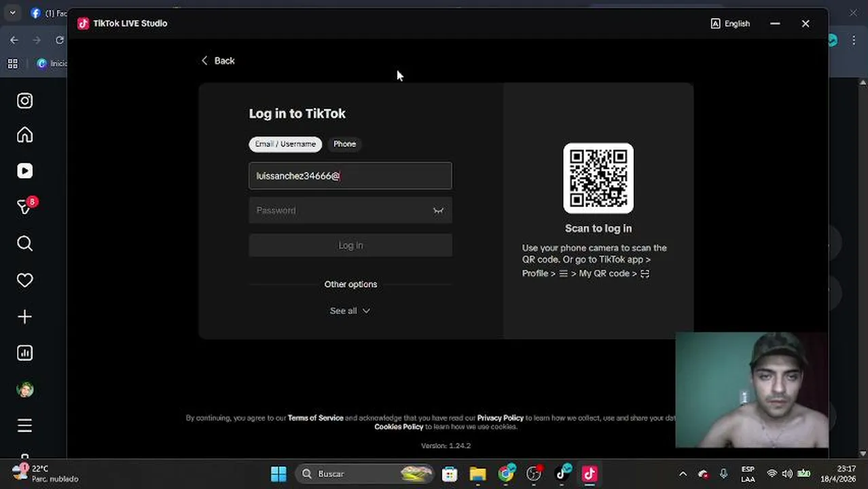Viewport: 868px width, 489px height.
Task: Open the black TikTok taskbar icon
Action: pos(562,474)
